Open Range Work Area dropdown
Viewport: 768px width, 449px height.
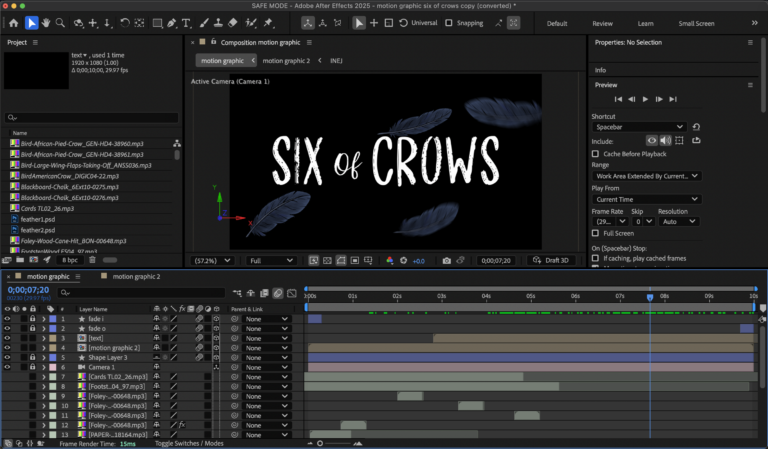pos(647,176)
